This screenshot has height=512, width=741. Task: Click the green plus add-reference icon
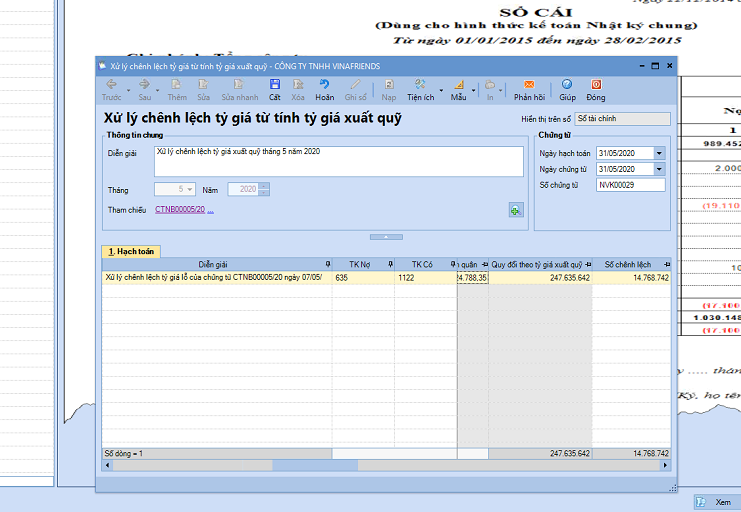tap(516, 210)
